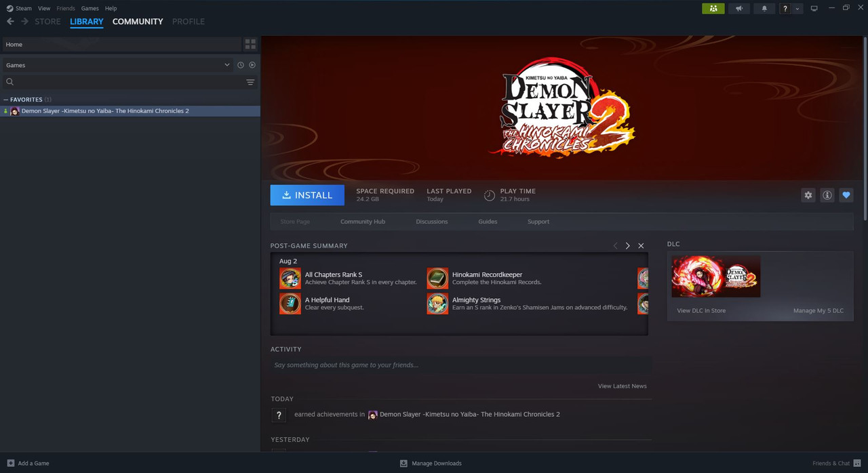Open the Support link
This screenshot has width=868, height=473.
coord(538,222)
